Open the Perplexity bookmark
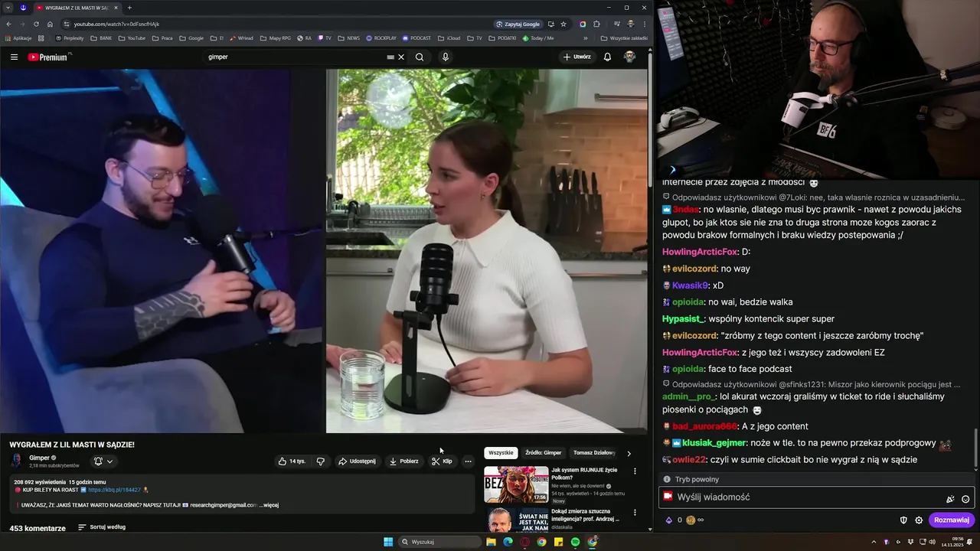The height and width of the screenshot is (551, 980). point(70,37)
